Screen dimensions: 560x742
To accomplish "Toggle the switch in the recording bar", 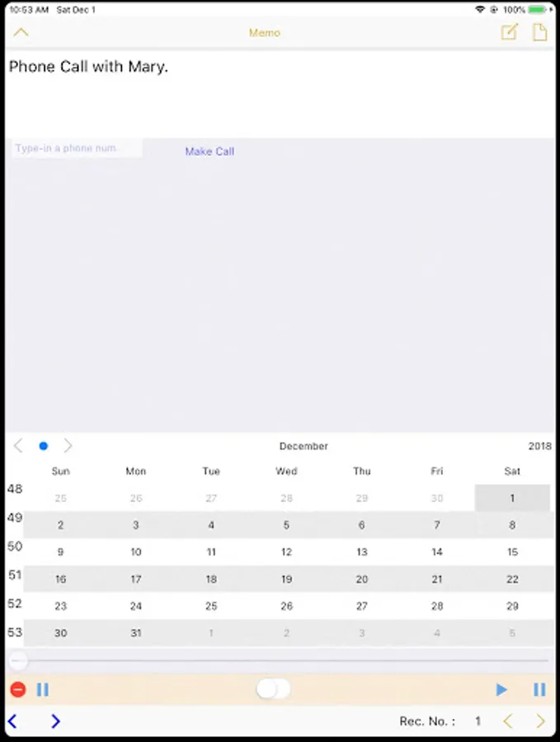I will 273,689.
